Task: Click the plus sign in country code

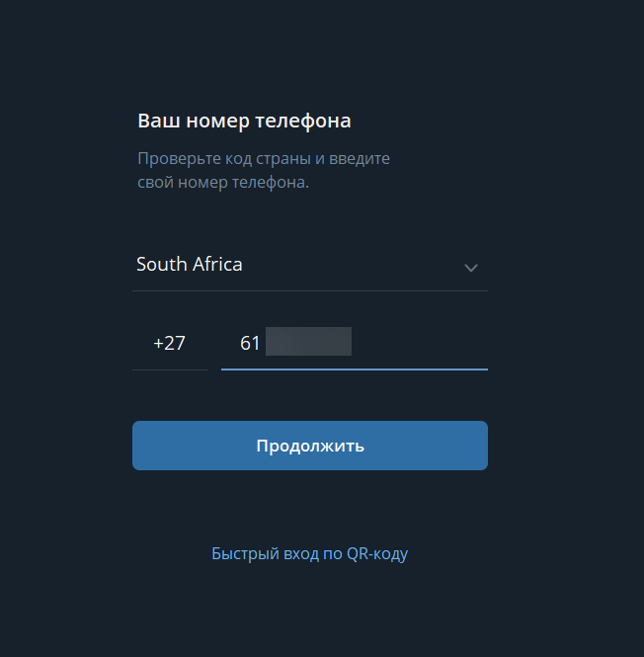Action: [158, 344]
